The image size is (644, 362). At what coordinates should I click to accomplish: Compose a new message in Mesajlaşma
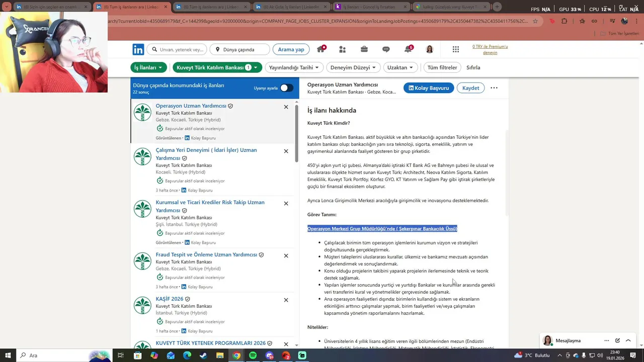(x=617, y=341)
